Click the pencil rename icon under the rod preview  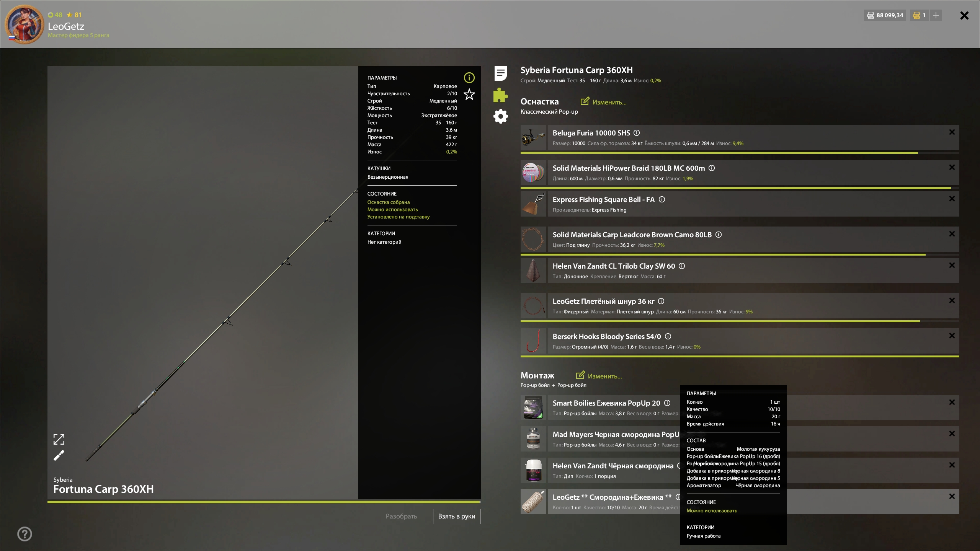pos(59,455)
